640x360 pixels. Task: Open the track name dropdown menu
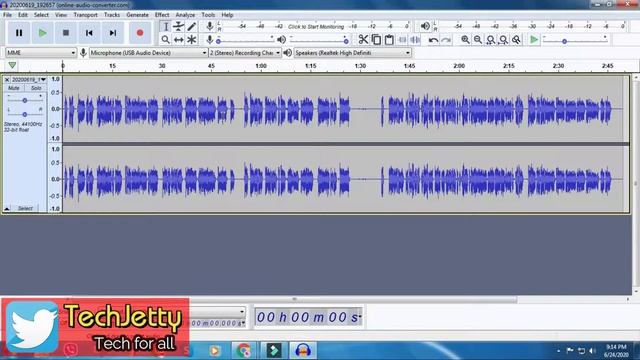coord(29,79)
